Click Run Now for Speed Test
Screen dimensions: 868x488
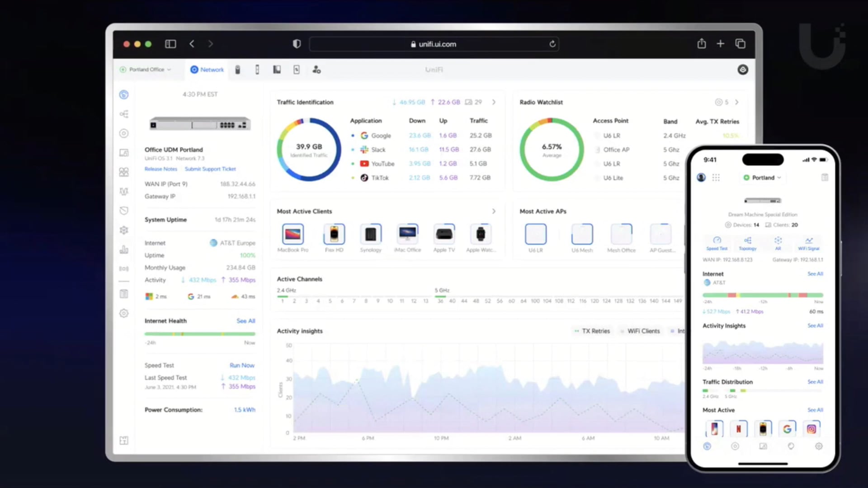pyautogui.click(x=242, y=365)
